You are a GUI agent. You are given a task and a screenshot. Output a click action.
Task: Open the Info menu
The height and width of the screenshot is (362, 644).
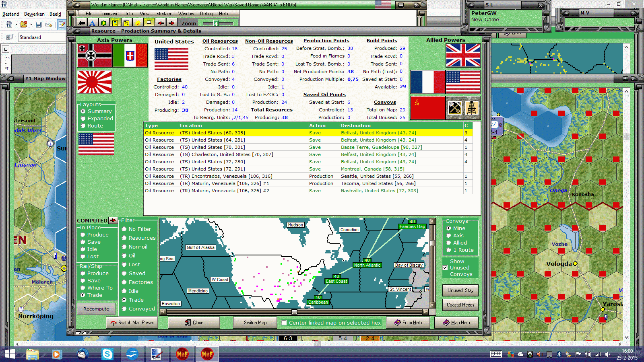[129, 14]
